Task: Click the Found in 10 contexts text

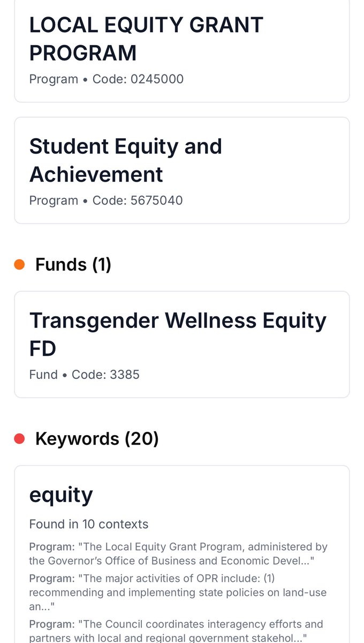Action: [89, 524]
